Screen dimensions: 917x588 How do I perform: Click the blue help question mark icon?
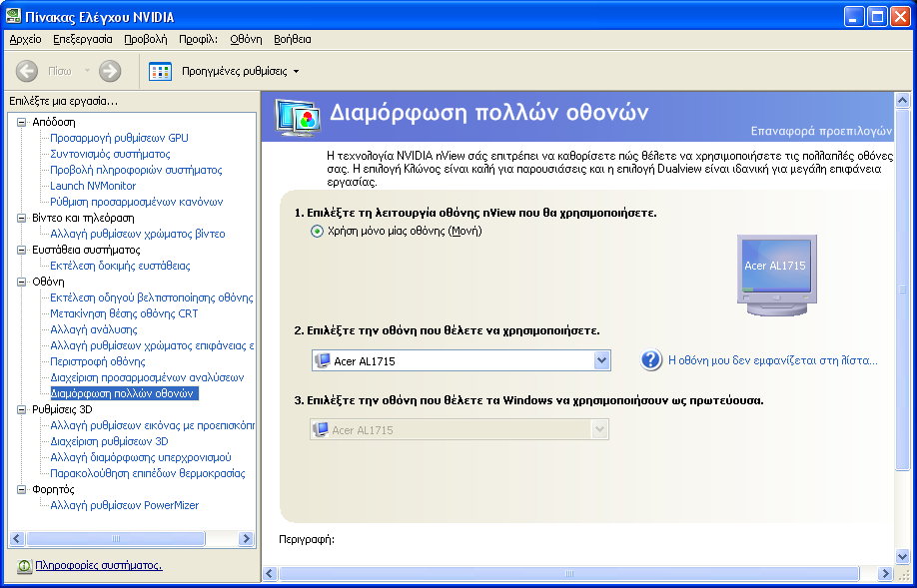tap(651, 360)
